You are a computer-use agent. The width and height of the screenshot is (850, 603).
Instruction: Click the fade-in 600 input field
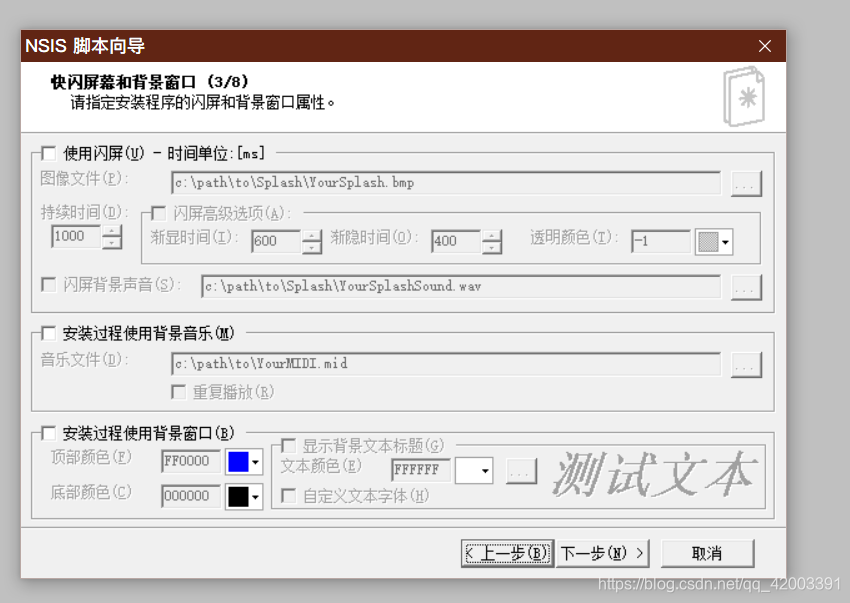point(276,241)
